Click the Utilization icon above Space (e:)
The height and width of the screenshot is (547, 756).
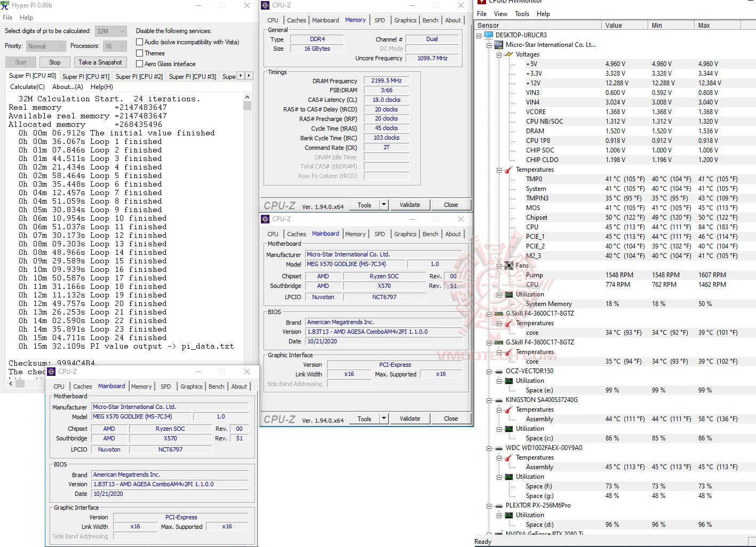click(x=508, y=381)
